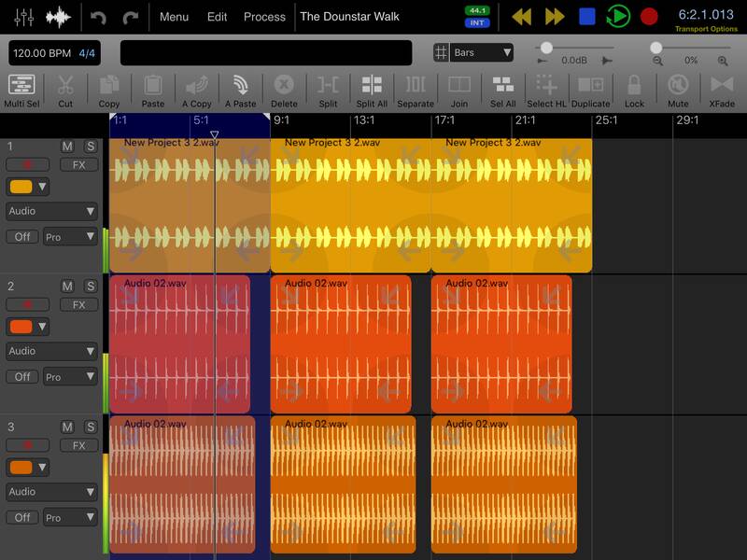Open track 2 Pro dropdown
The height and width of the screenshot is (560, 747).
pos(70,377)
